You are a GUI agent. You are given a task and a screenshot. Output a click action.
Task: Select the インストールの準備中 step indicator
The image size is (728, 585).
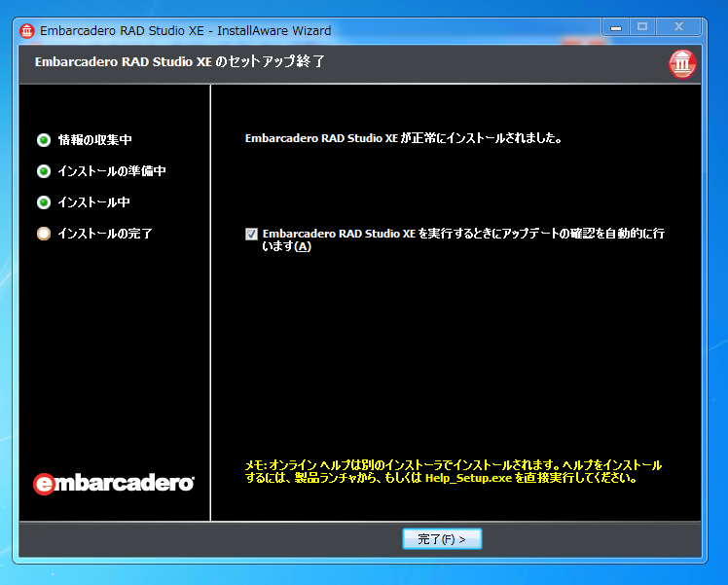(x=44, y=171)
